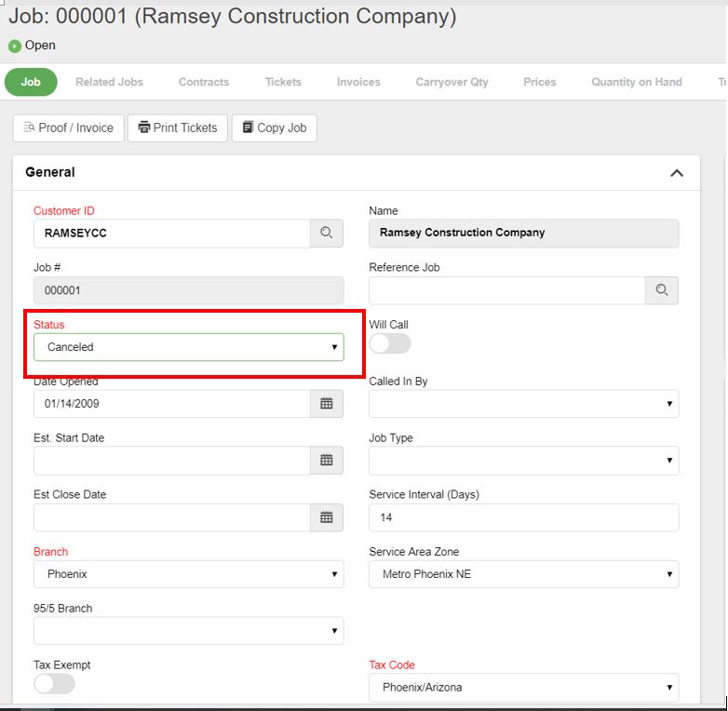Viewport: 728px width, 711px height.
Task: Open the Status dropdown showing Canceled
Action: [188, 347]
